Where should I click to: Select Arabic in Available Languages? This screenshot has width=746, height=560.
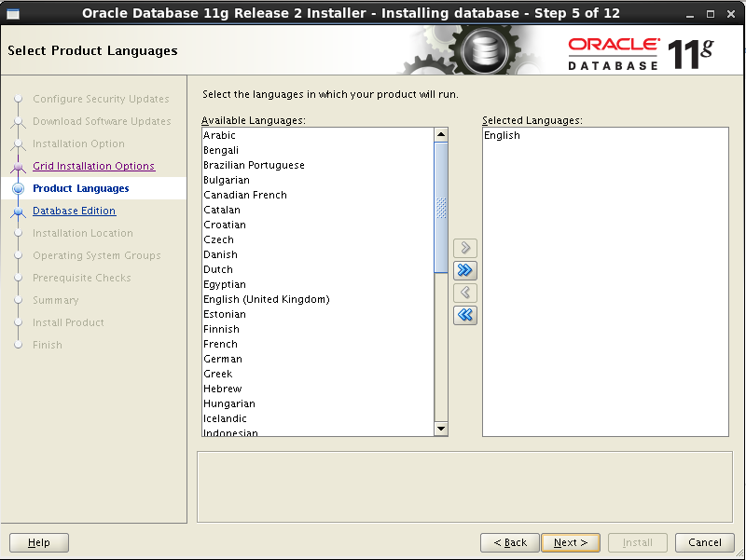318,135
